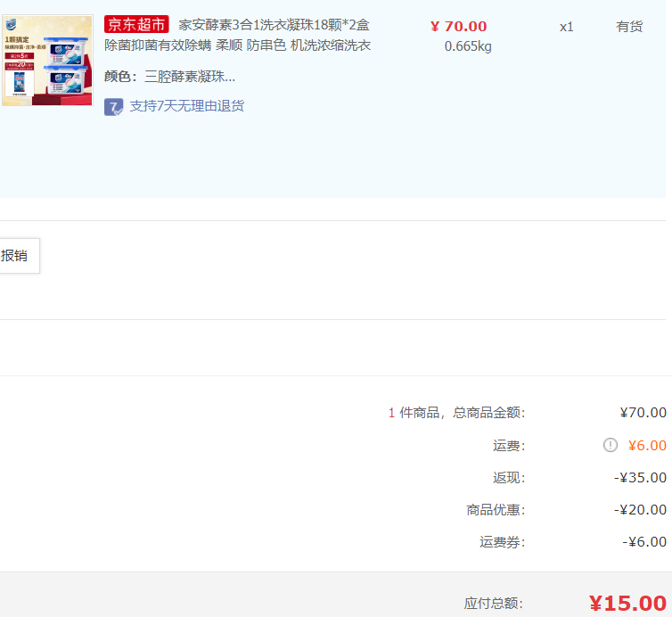Screen dimensions: 672x617
Task: Click the quantity x1 text
Action: [x=566, y=27]
